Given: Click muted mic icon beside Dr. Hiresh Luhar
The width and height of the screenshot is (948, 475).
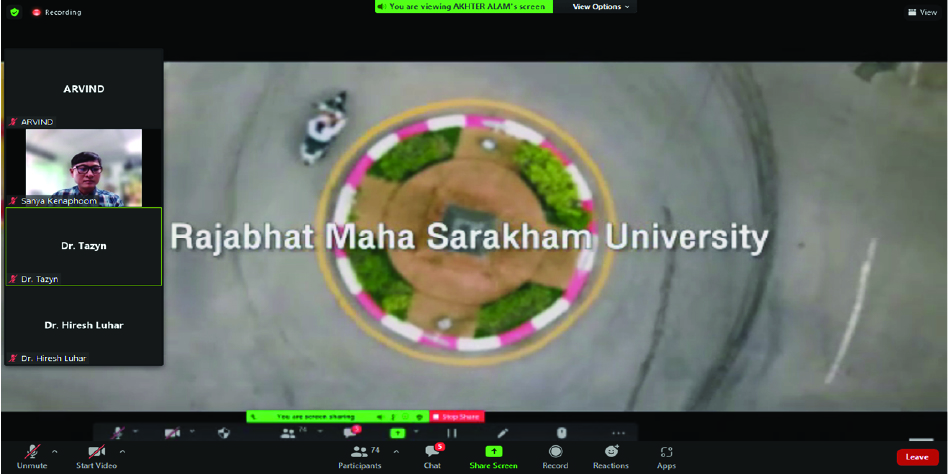Looking at the screenshot, I should [13, 358].
